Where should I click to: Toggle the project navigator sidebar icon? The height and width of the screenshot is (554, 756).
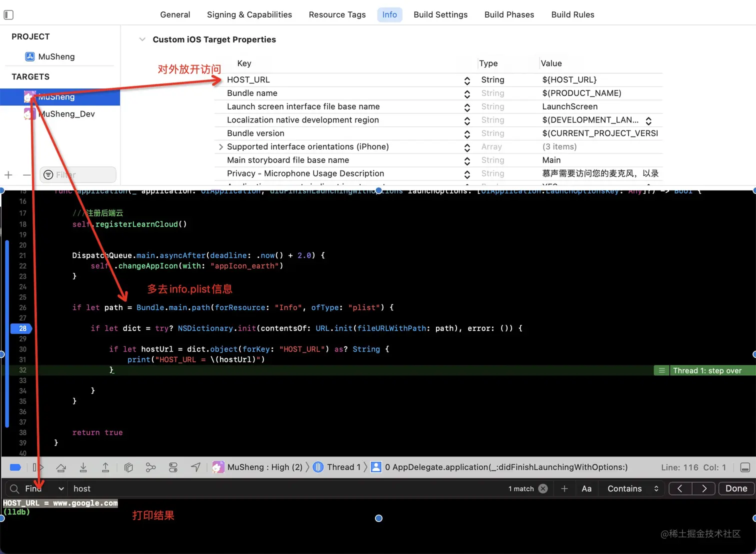(x=8, y=14)
